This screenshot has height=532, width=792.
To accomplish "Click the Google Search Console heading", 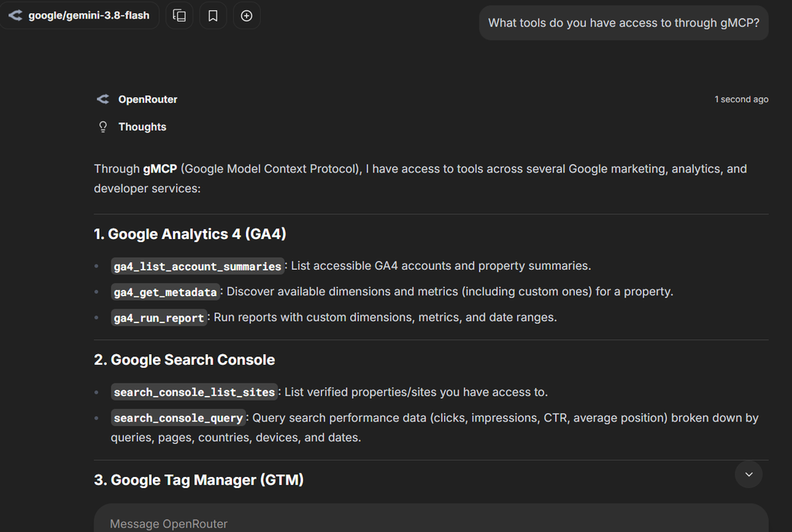I will click(x=184, y=360).
